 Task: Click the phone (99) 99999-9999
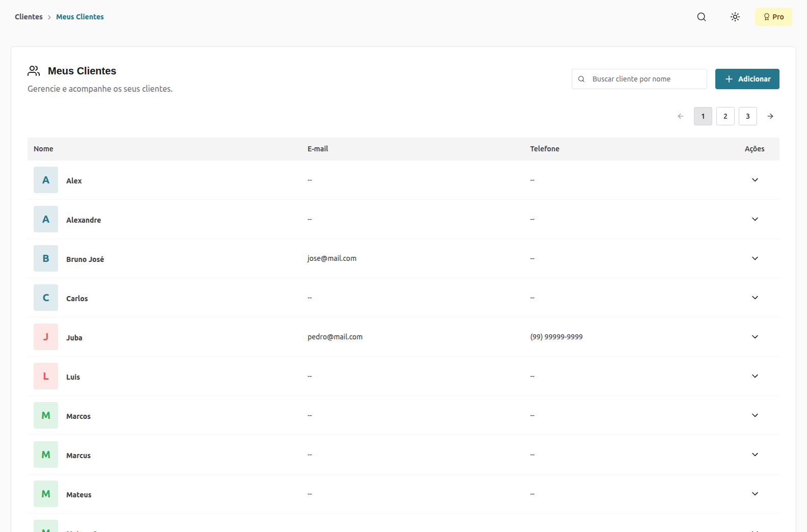point(556,337)
